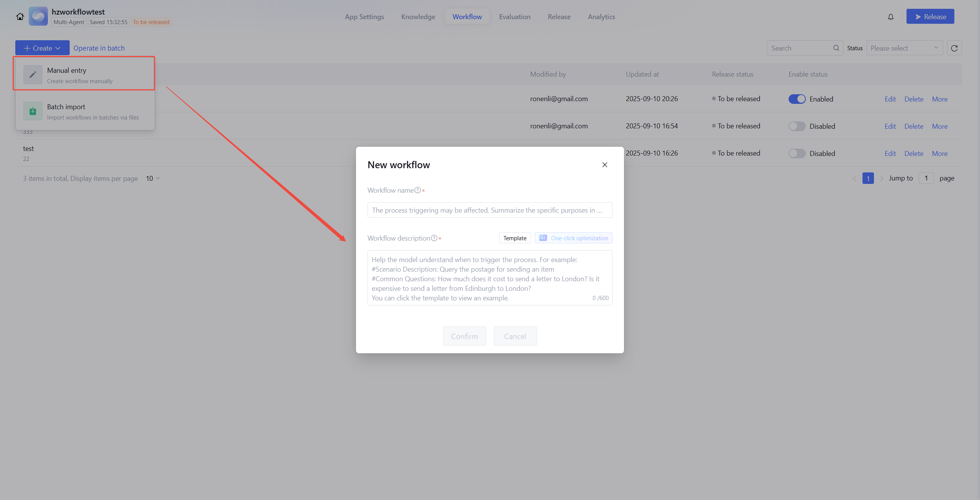Click One-click optimization button
The width and height of the screenshot is (980, 500).
573,238
